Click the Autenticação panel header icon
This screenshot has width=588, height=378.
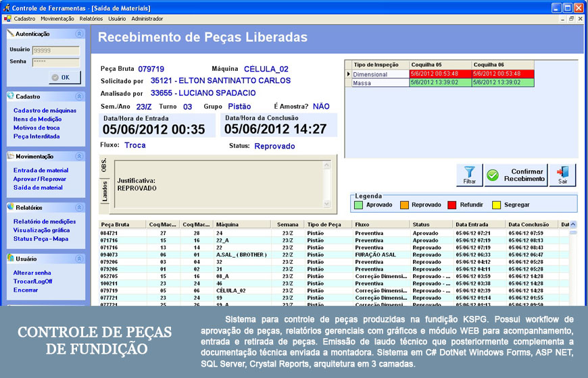(x=11, y=33)
